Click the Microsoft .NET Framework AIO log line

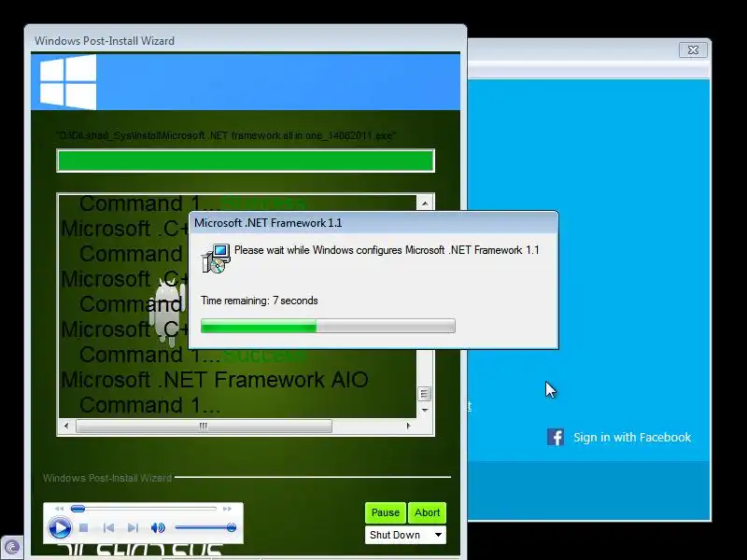215,380
